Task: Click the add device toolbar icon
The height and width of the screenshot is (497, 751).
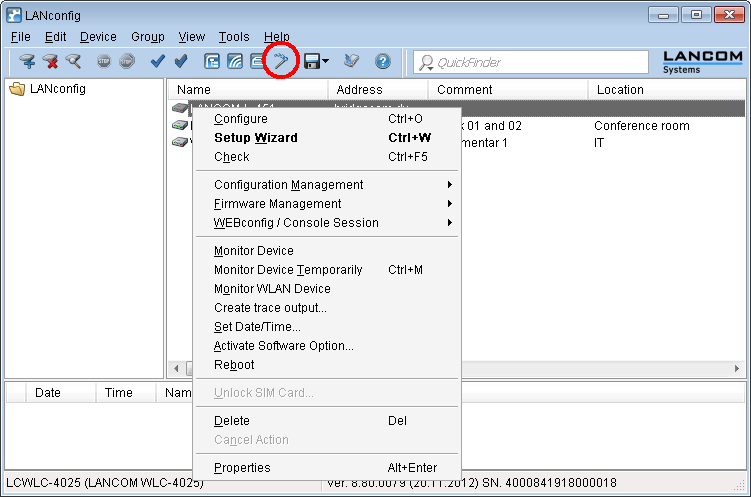Action: [27, 62]
